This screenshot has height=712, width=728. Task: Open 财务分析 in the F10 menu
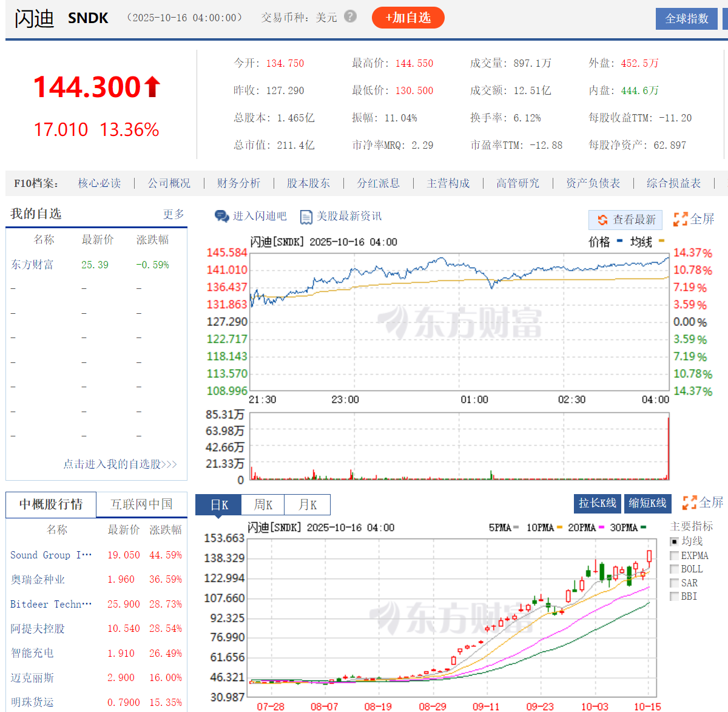coord(238,183)
